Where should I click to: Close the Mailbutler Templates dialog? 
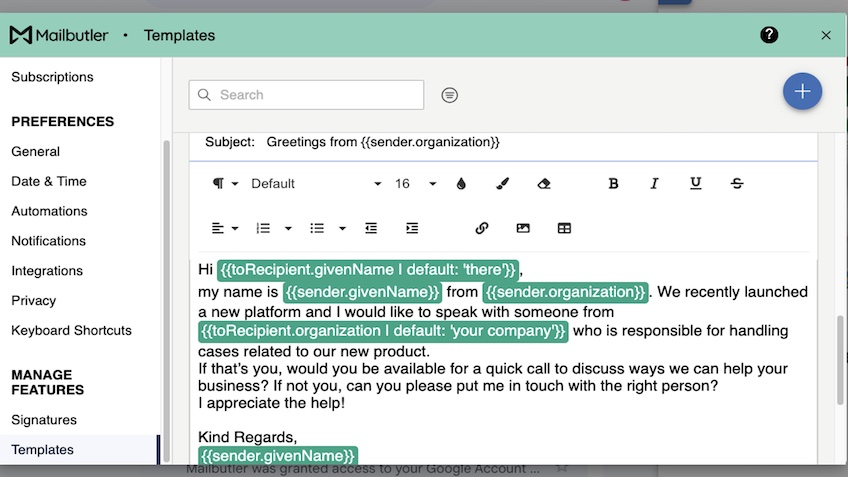tap(825, 36)
